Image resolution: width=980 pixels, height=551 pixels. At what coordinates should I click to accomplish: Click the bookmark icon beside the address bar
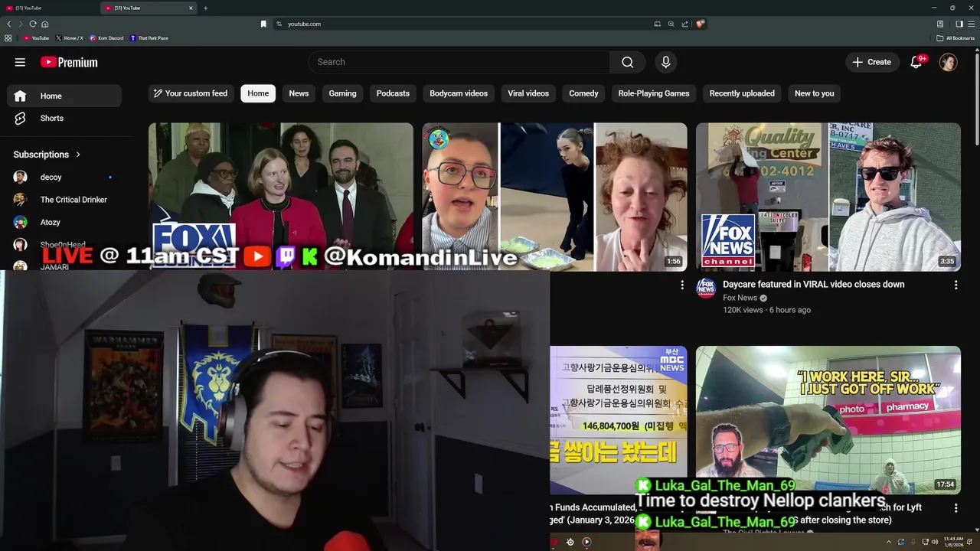coord(263,24)
